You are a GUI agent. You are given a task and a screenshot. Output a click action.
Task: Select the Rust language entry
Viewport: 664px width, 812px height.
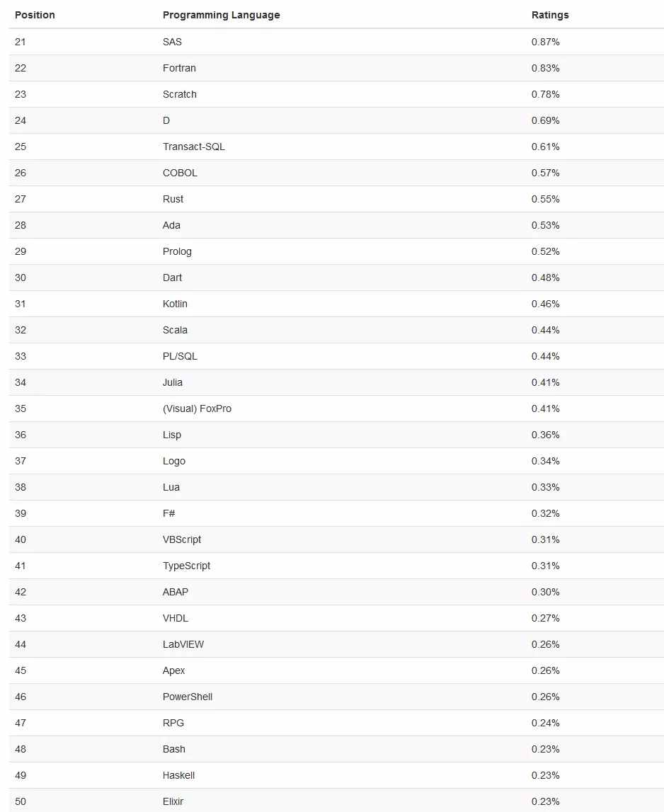tap(173, 199)
